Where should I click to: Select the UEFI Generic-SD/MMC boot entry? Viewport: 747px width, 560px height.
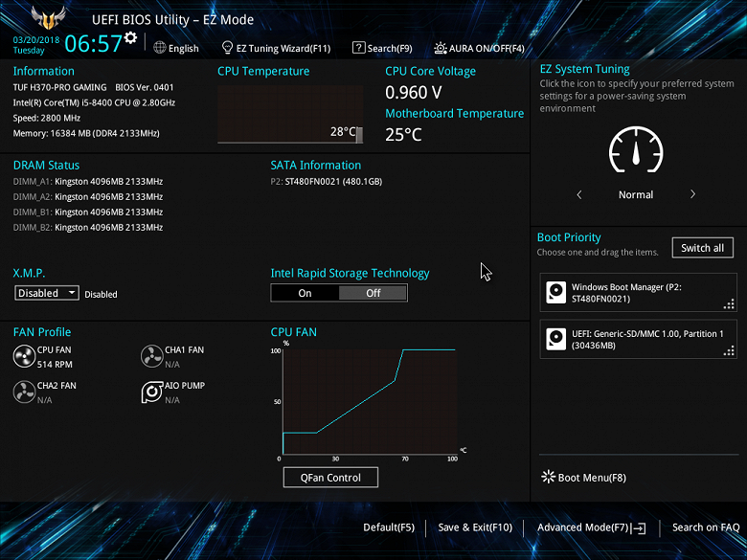click(x=638, y=339)
